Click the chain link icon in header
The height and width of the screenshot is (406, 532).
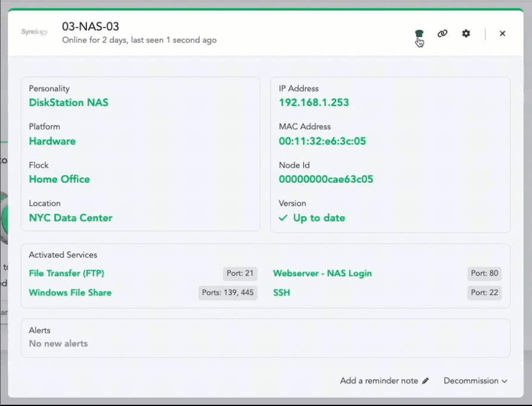pos(442,34)
